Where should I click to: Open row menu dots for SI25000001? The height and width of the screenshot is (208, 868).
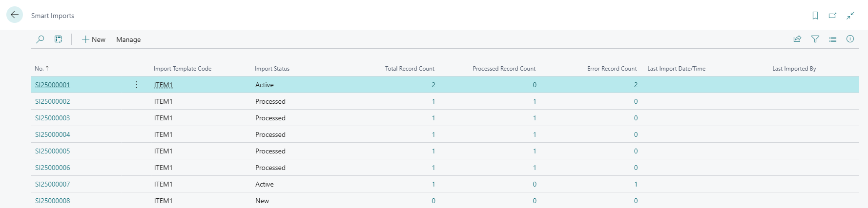point(136,85)
